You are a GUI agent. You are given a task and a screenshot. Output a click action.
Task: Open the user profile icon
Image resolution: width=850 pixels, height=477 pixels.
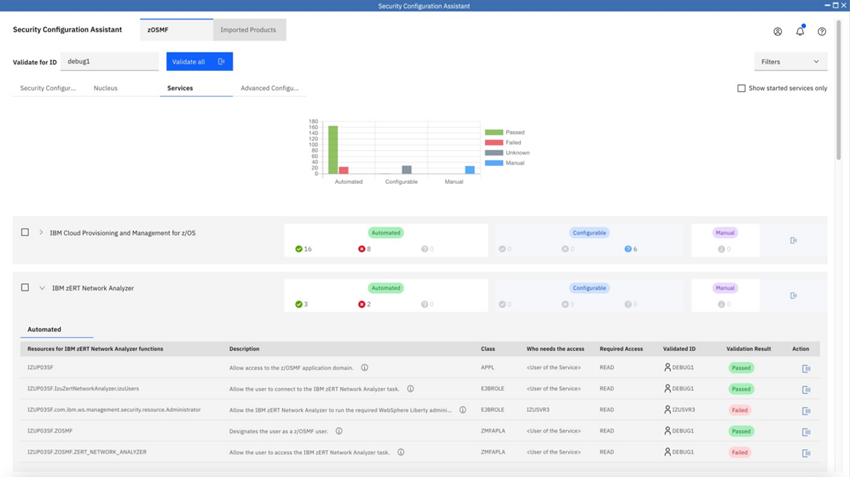777,31
